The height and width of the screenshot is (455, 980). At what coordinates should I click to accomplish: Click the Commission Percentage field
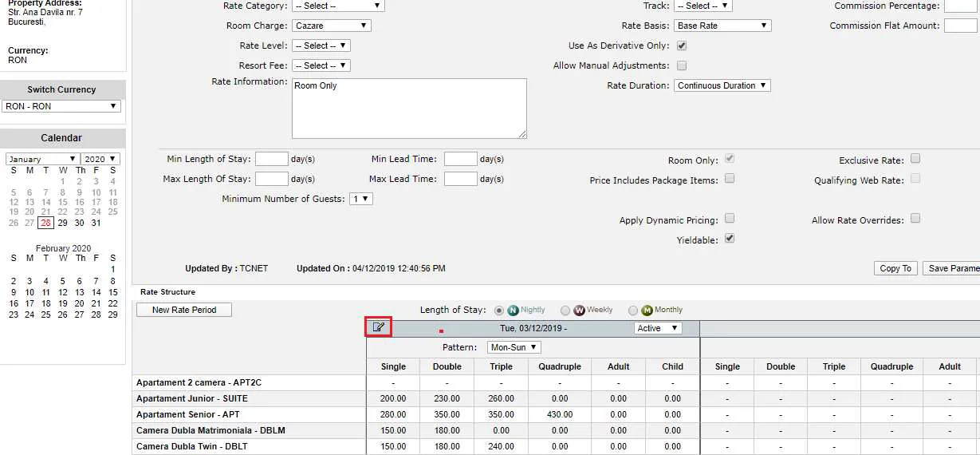tap(961, 6)
